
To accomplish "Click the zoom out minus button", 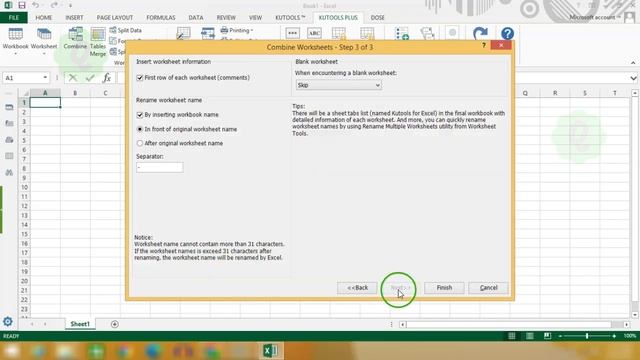I will coord(560,336).
